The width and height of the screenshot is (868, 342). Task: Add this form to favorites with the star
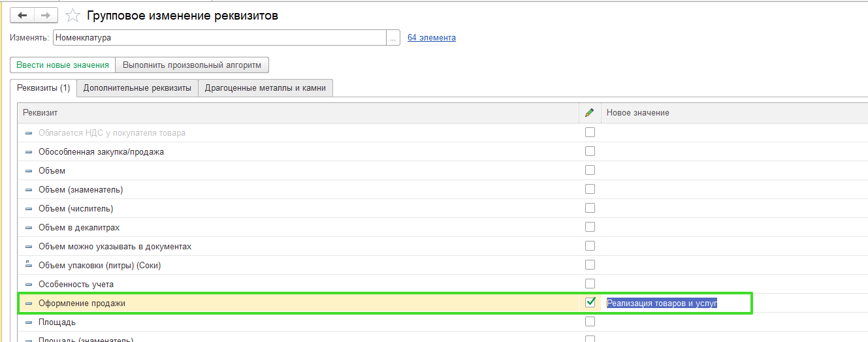point(72,15)
